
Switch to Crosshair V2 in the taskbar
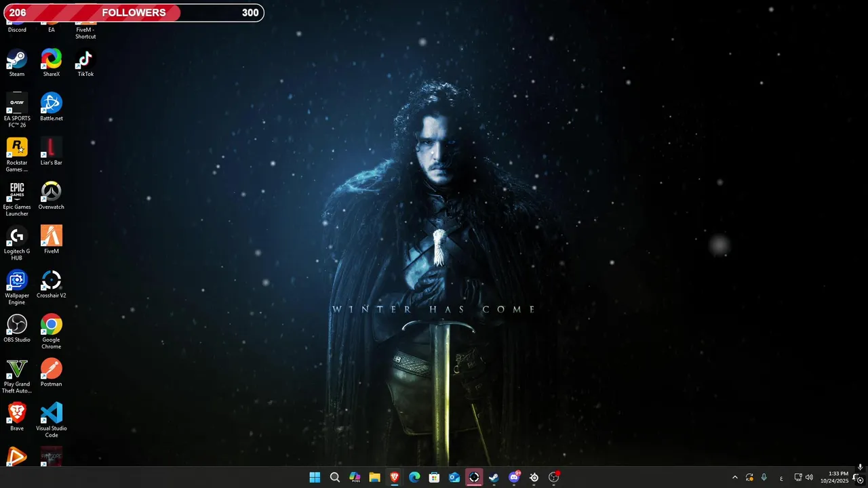tap(474, 477)
